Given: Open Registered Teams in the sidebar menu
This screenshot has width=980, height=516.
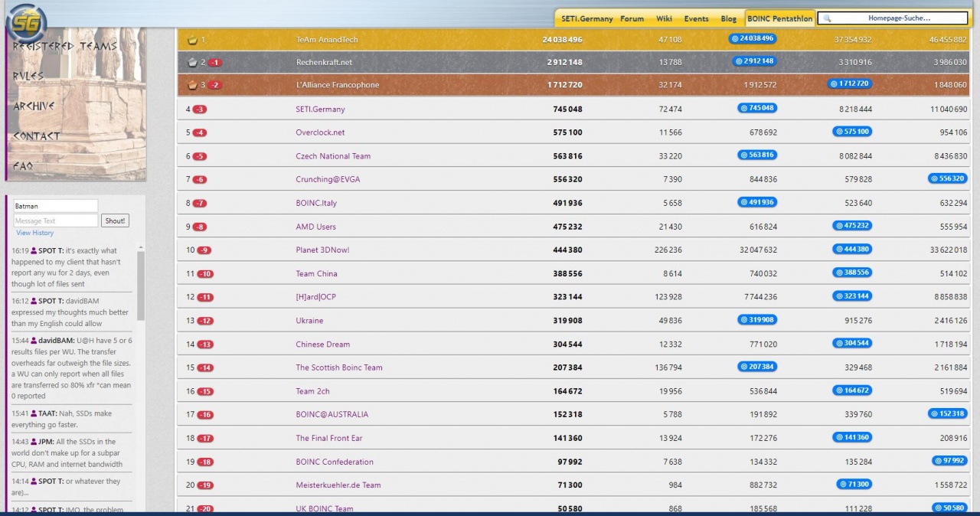Looking at the screenshot, I should coord(65,47).
